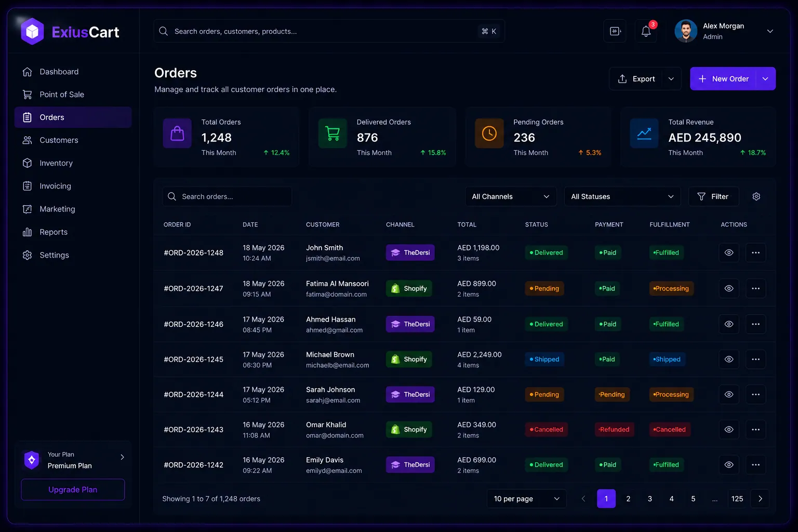View details of Omar Khalid's order via eye icon

pyautogui.click(x=729, y=430)
